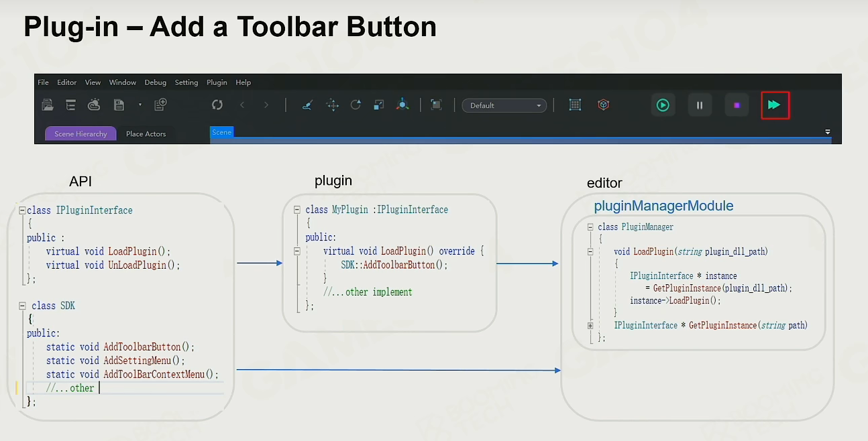The image size is (868, 441).
Task: Click the open-project files icon in the toolbar
Action: pyautogui.click(x=48, y=105)
